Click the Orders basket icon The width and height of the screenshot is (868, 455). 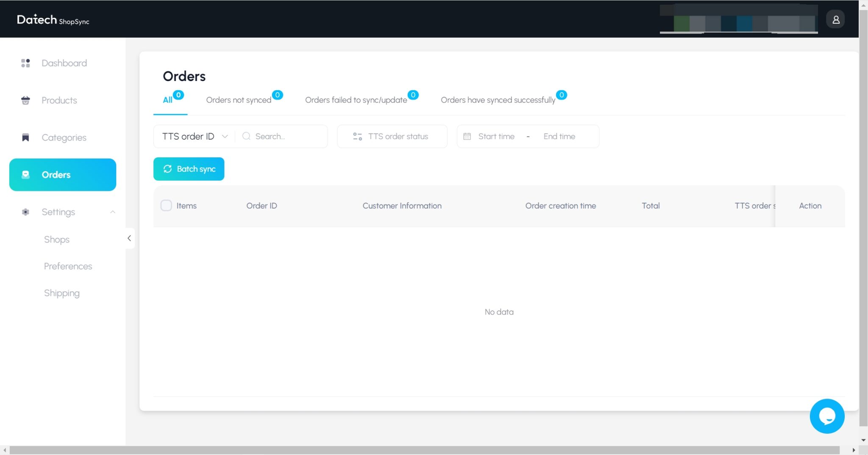pos(26,174)
